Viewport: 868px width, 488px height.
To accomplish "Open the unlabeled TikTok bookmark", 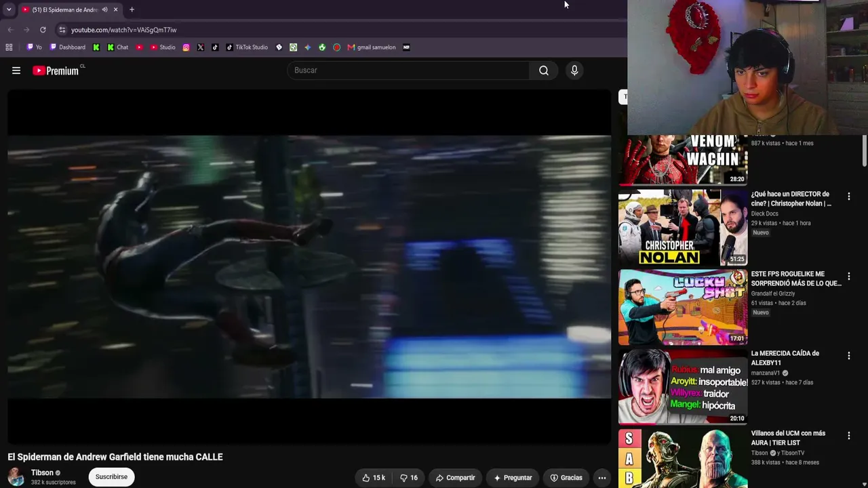I will [215, 47].
